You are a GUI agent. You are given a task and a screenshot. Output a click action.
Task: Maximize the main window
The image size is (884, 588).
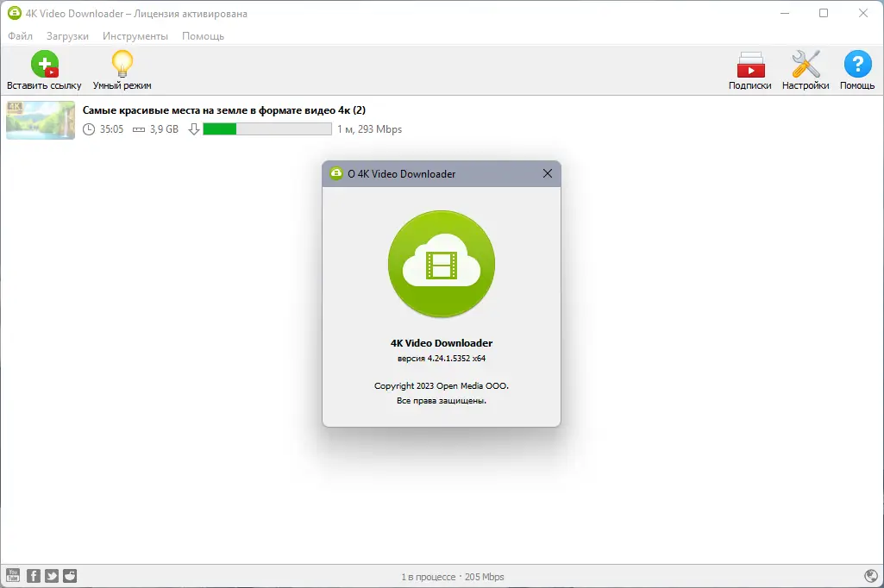[x=824, y=13]
